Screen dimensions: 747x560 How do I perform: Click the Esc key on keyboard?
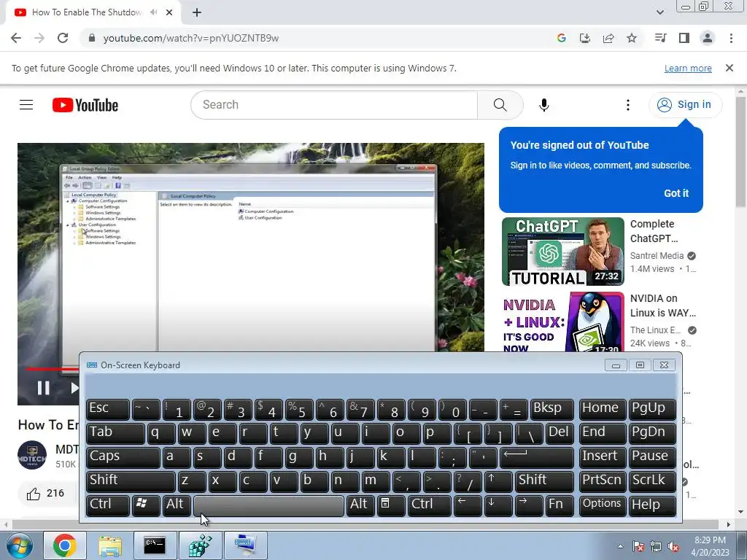[107, 410]
